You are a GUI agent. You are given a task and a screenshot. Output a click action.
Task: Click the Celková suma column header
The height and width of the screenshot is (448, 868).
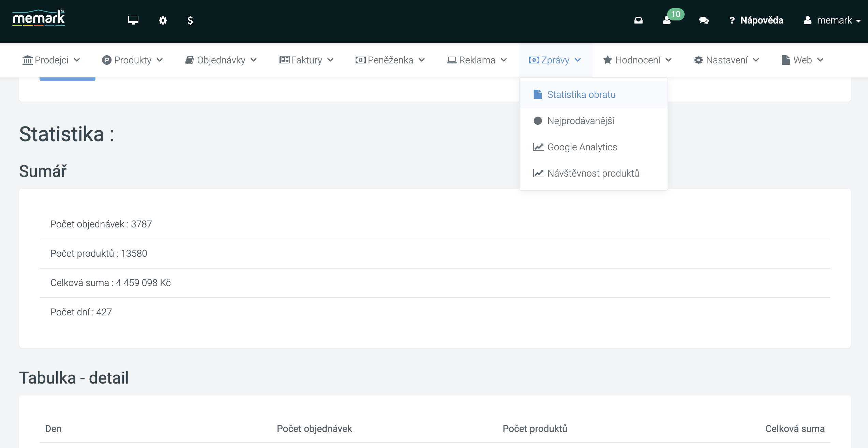pos(795,429)
